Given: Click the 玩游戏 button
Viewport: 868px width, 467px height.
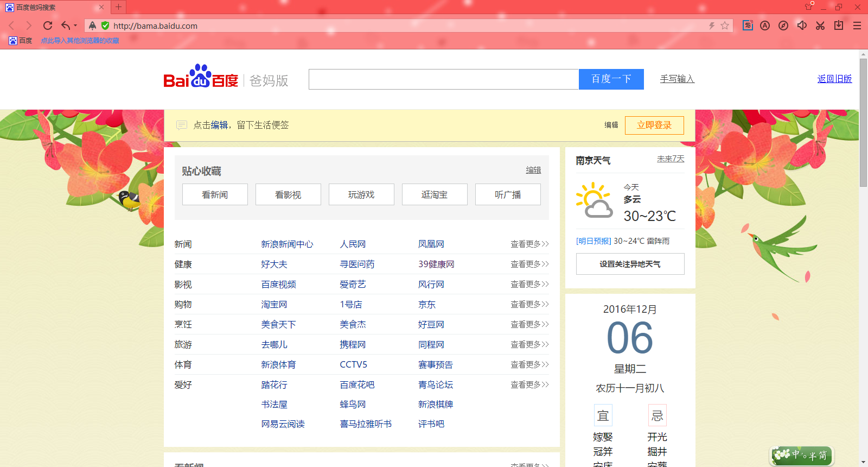Looking at the screenshot, I should click(x=361, y=194).
